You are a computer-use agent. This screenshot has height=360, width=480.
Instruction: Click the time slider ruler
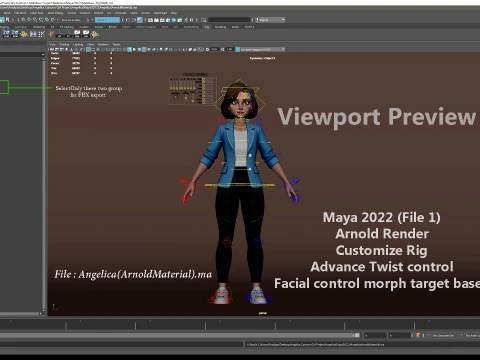coord(240,324)
